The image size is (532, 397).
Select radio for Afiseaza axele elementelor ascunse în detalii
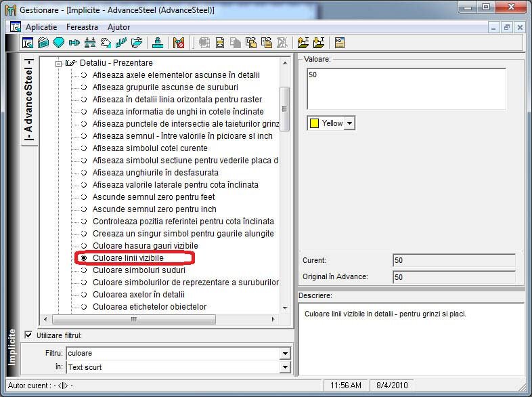click(84, 75)
